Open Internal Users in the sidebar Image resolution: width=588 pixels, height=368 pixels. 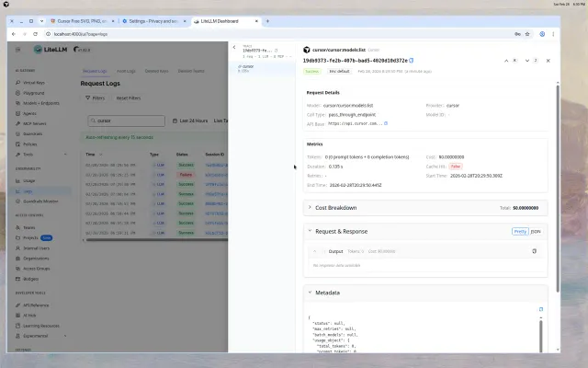36,248
